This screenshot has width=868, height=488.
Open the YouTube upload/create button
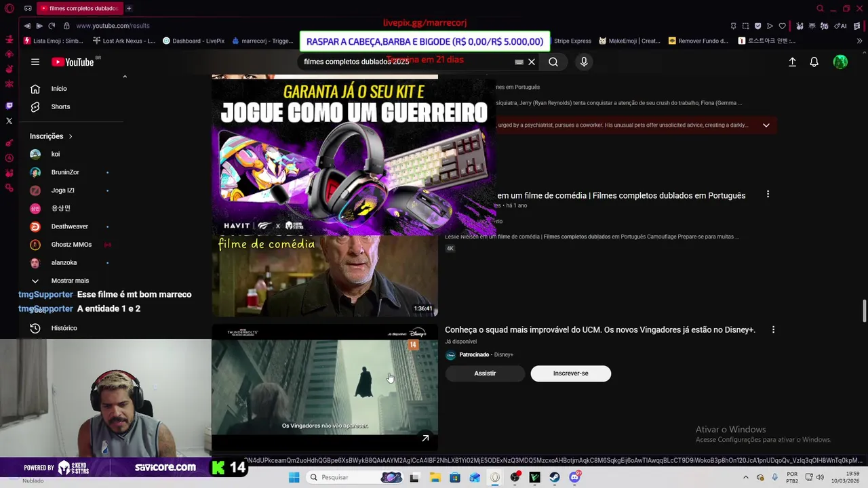click(792, 62)
